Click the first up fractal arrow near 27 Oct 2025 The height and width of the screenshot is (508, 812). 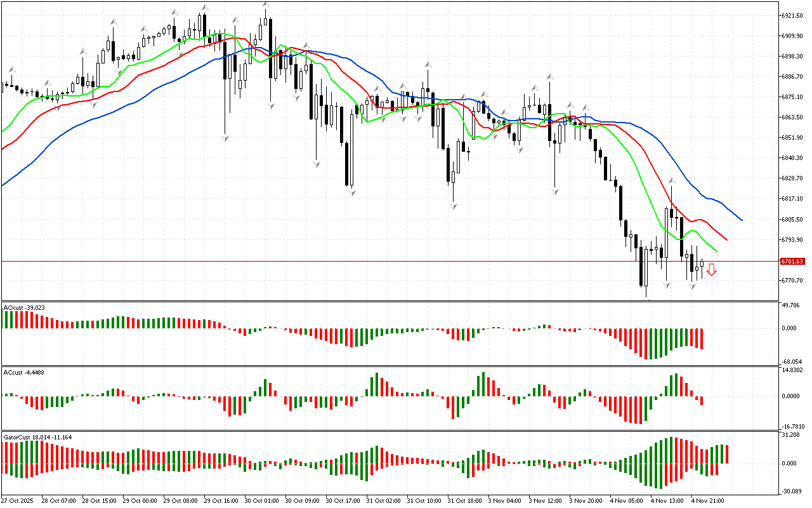coord(11,69)
